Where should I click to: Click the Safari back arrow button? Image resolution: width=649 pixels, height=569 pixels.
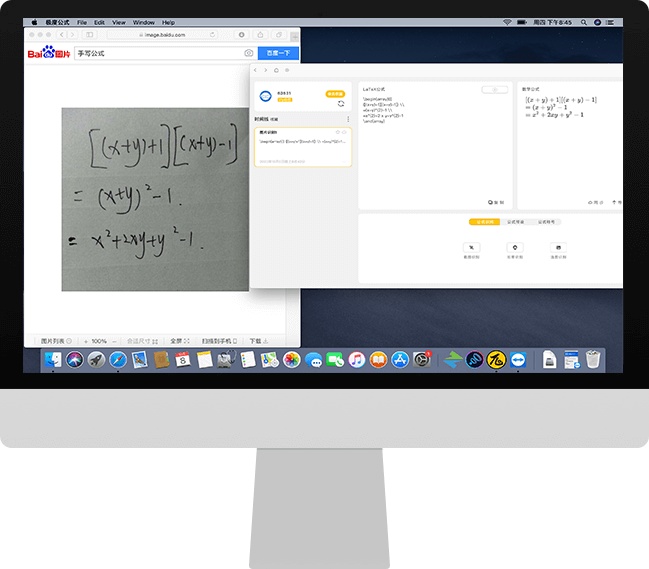[62, 35]
